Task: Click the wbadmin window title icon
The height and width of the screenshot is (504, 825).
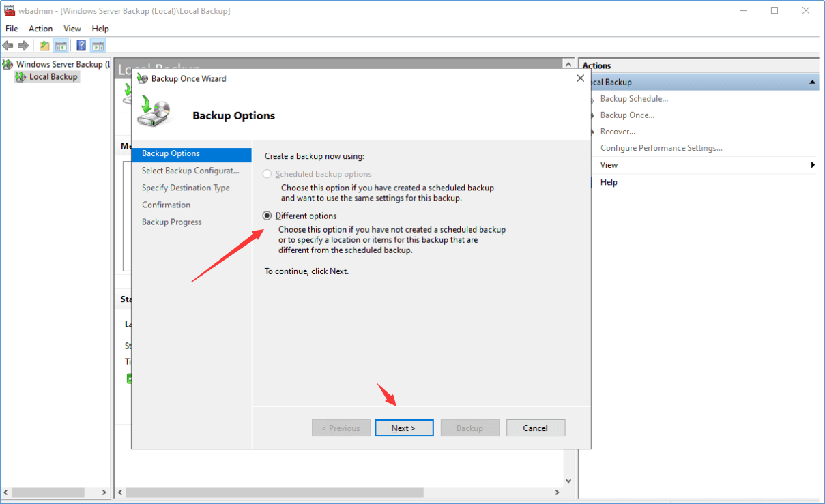Action: coord(9,10)
